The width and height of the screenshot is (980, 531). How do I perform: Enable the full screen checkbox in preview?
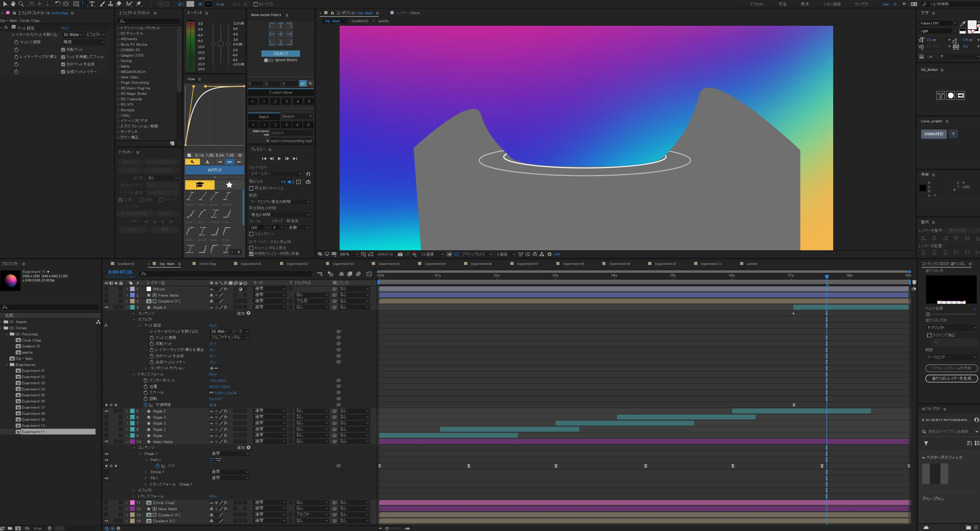(x=251, y=234)
